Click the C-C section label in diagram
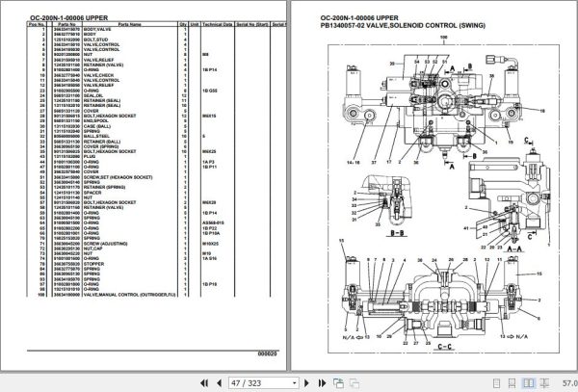This screenshot has width=578, height=392. pyautogui.click(x=444, y=347)
